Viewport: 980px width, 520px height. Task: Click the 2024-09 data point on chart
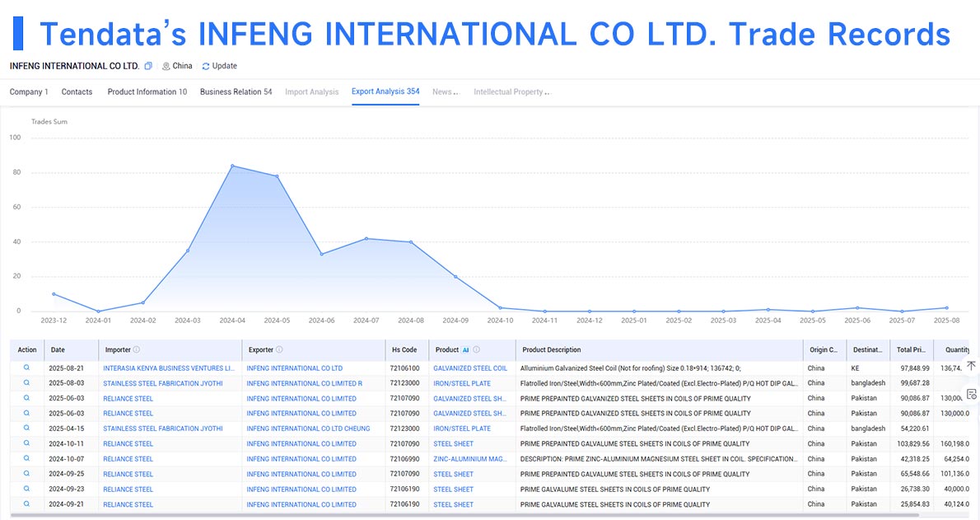tap(455, 277)
